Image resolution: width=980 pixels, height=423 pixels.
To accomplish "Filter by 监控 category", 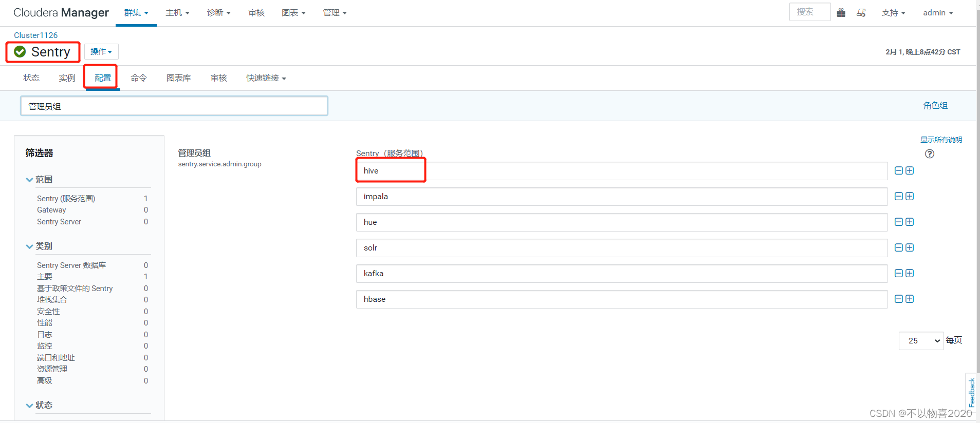I will pos(45,346).
